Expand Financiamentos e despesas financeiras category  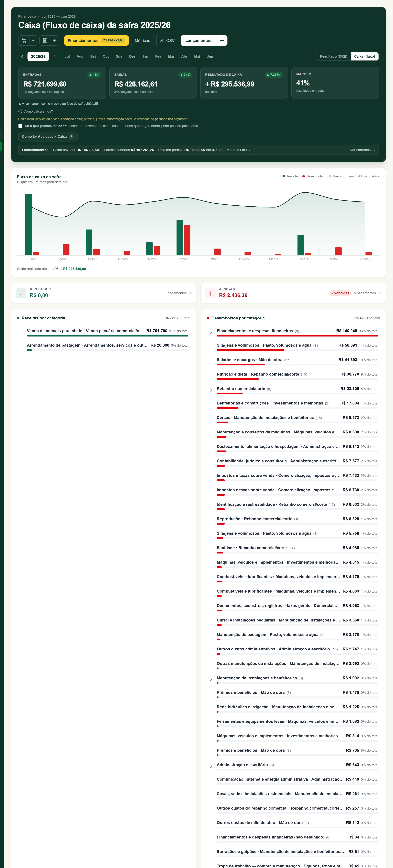[211, 332]
